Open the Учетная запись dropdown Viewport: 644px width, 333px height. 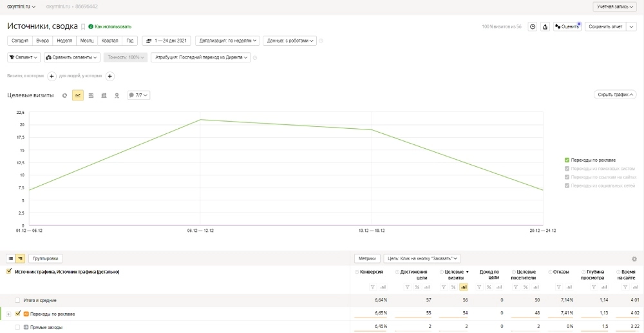coord(615,6)
